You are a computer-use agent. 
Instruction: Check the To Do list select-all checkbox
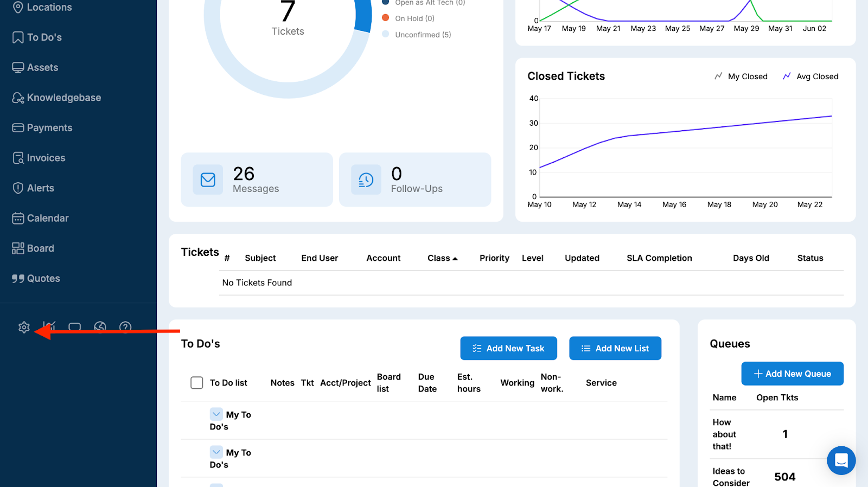click(196, 383)
